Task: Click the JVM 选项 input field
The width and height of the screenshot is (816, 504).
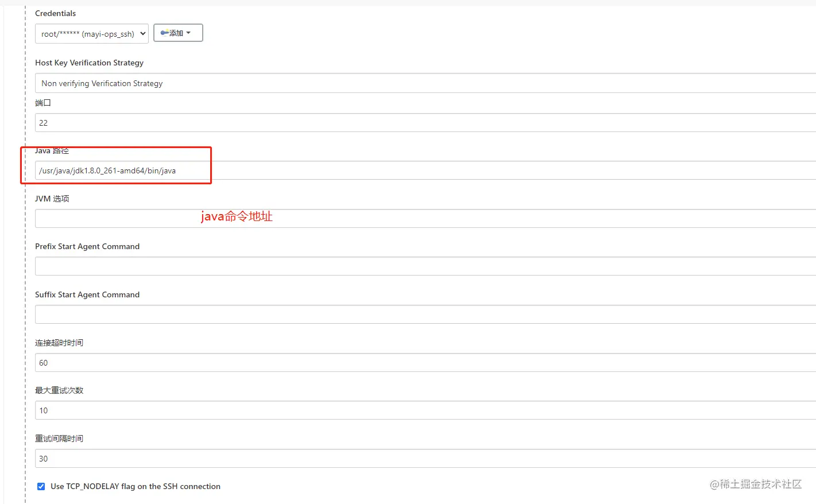Action: click(426, 219)
